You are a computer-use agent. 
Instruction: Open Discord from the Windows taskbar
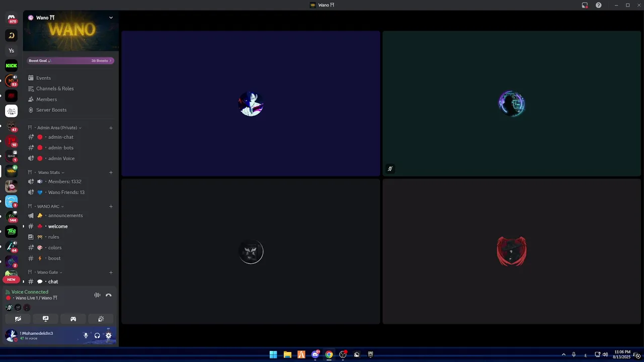pos(315,354)
